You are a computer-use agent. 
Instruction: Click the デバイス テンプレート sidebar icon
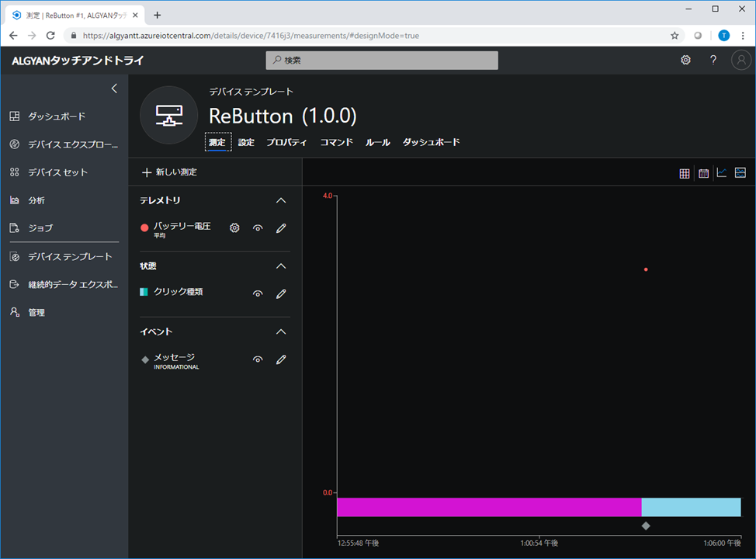point(15,256)
